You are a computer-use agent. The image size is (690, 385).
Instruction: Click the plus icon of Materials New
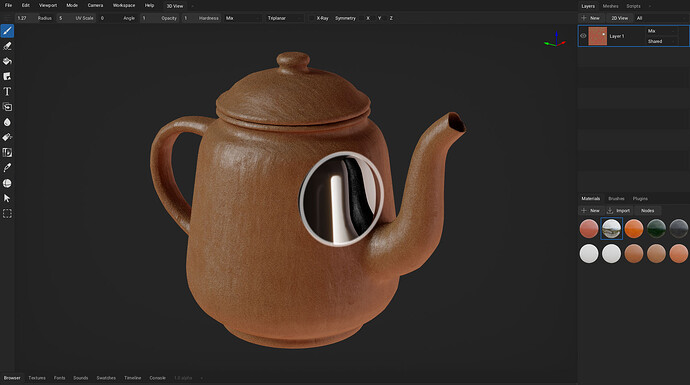(x=584, y=211)
